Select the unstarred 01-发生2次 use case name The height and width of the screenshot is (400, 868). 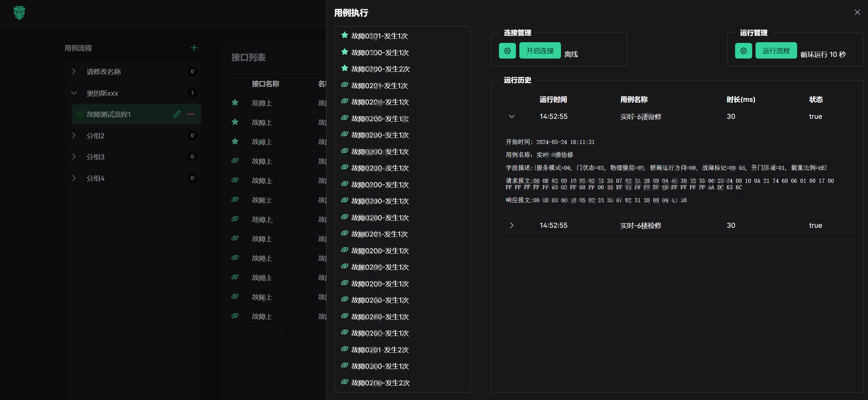coord(380,350)
